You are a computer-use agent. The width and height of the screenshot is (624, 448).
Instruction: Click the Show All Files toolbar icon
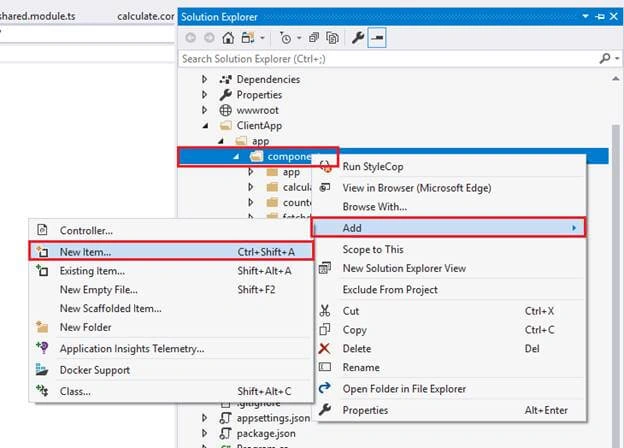332,38
